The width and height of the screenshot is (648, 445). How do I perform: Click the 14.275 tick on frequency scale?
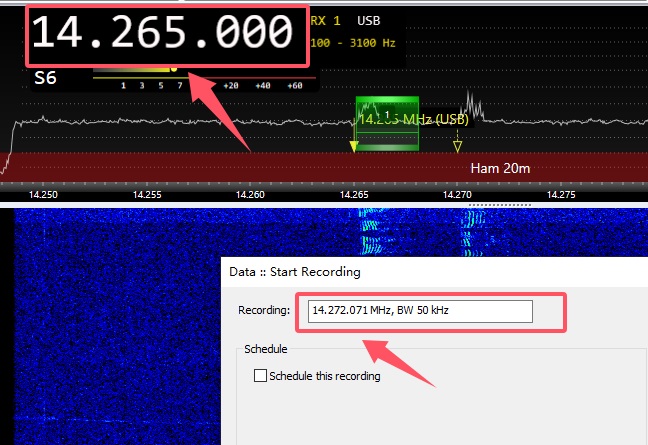pyautogui.click(x=561, y=195)
